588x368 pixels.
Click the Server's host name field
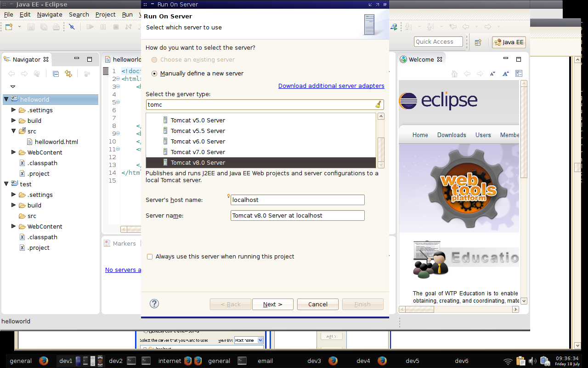298,200
